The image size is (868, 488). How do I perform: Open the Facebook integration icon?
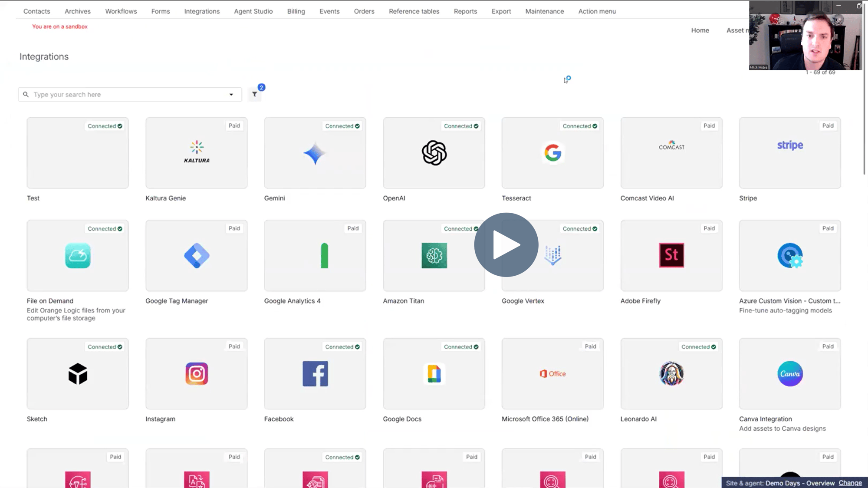pyautogui.click(x=315, y=373)
